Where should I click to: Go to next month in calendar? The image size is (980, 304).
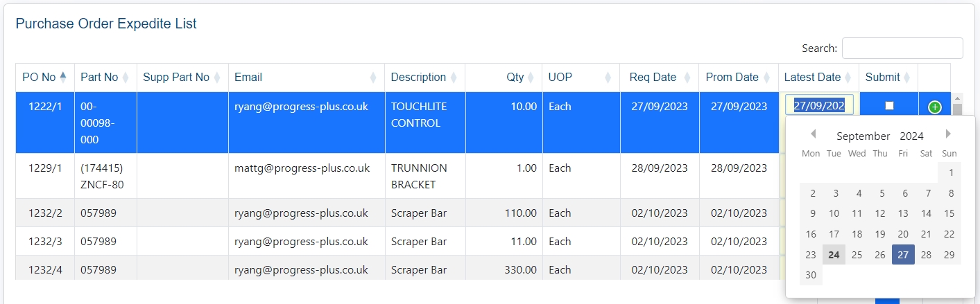coord(948,134)
